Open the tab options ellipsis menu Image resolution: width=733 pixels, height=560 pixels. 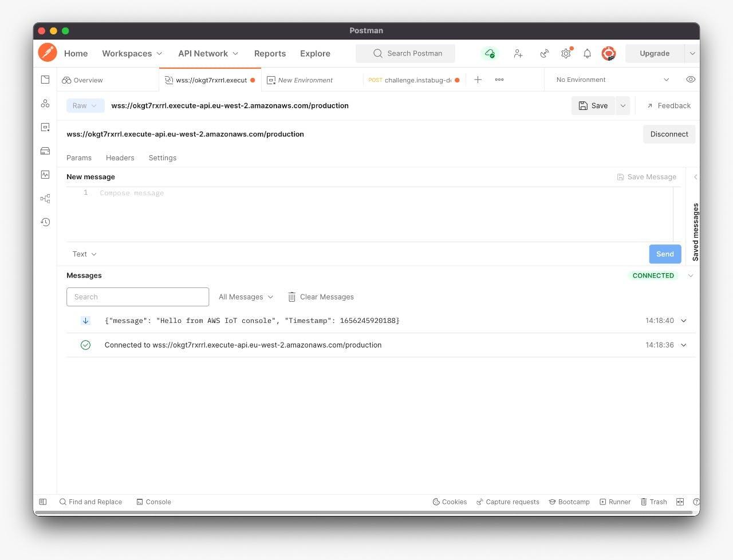tap(499, 80)
